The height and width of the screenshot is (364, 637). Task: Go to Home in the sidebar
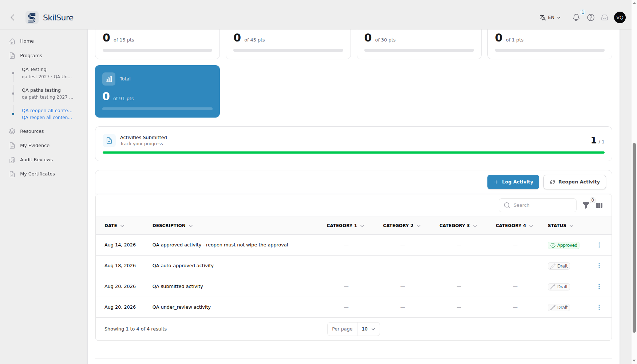27,41
